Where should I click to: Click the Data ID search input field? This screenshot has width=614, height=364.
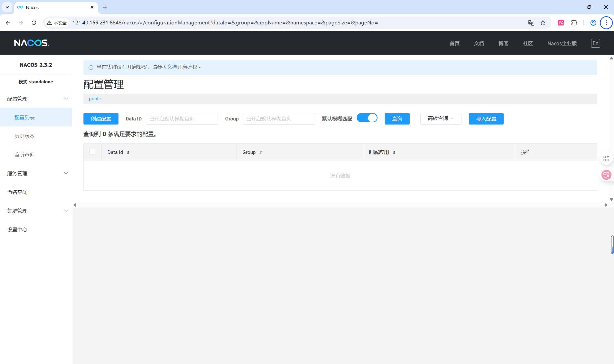click(x=182, y=119)
